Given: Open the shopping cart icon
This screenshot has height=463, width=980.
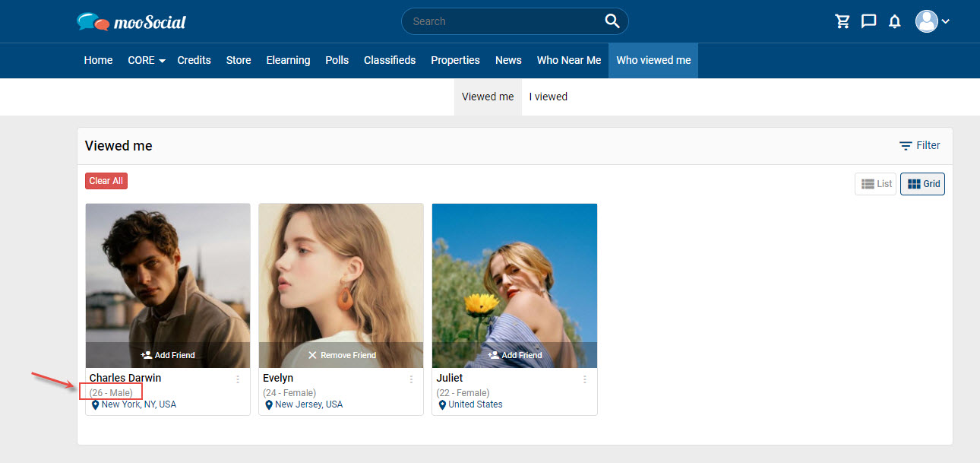Looking at the screenshot, I should pos(842,21).
